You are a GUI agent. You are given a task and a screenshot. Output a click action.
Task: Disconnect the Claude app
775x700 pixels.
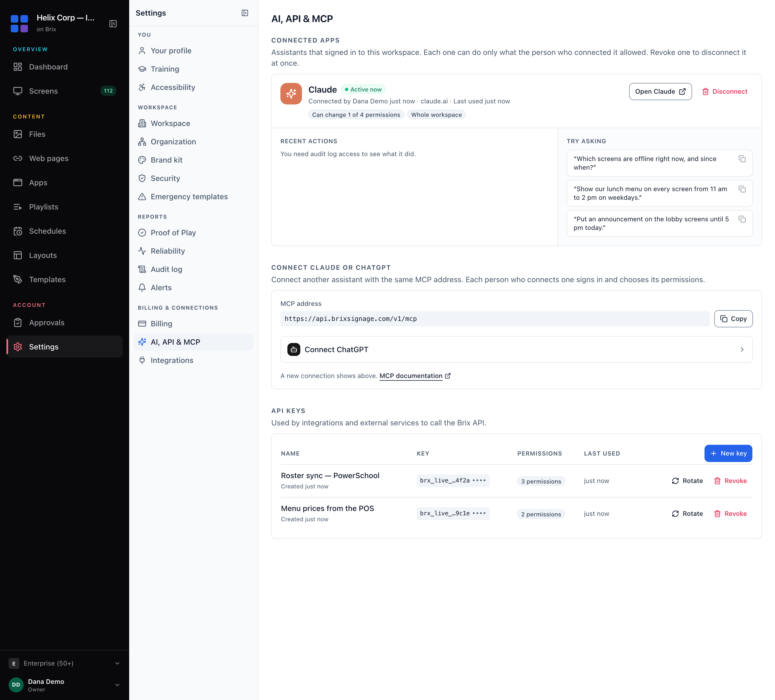click(x=725, y=92)
